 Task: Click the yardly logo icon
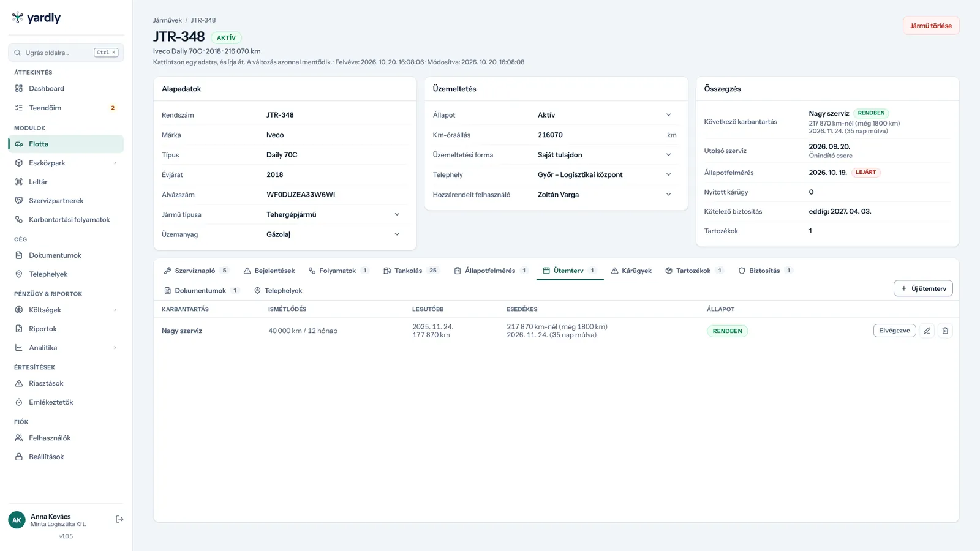18,18
